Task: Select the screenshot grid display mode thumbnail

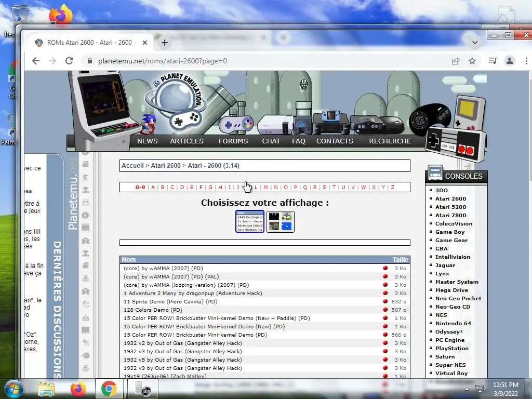Action: [280, 221]
